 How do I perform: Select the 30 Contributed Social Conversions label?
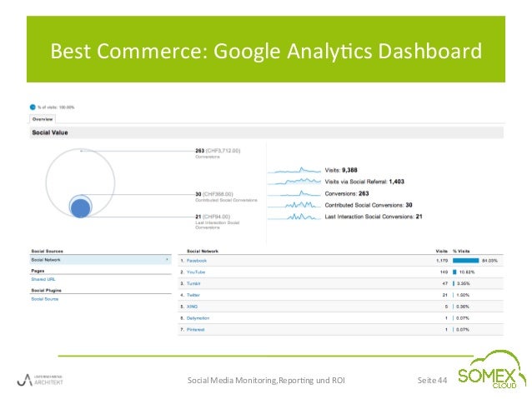click(226, 197)
